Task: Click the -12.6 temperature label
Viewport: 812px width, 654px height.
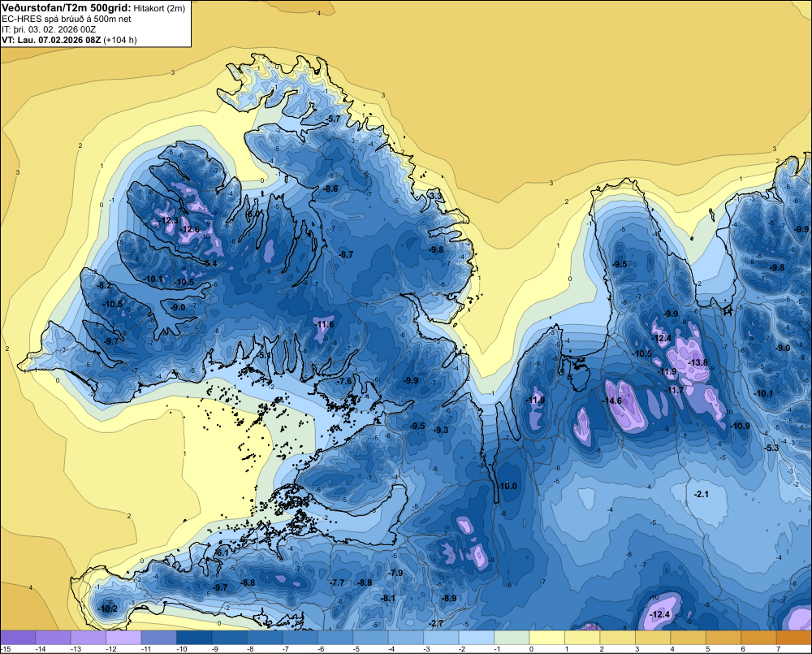Action: 189,230
